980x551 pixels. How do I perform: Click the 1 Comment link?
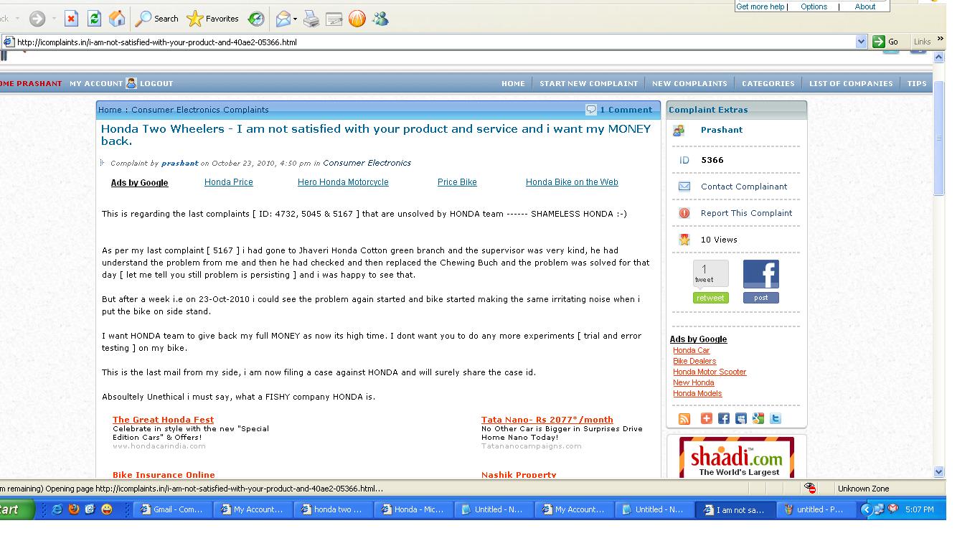coord(626,110)
